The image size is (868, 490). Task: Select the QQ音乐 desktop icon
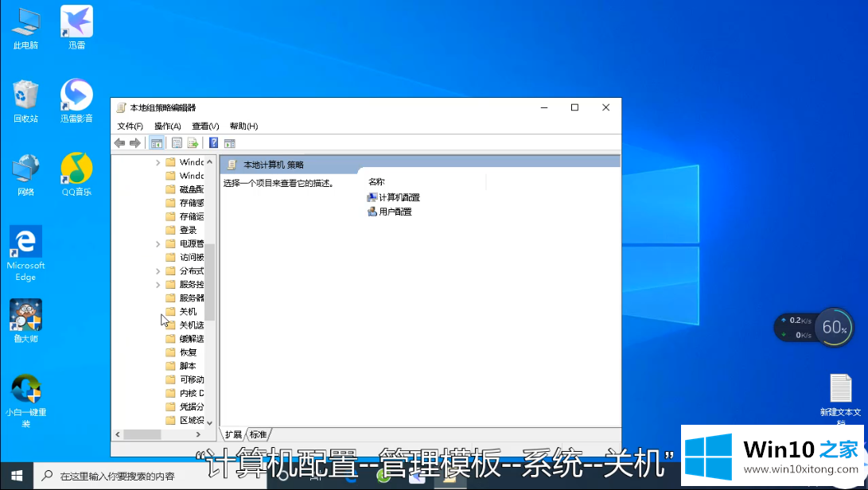coord(76,174)
